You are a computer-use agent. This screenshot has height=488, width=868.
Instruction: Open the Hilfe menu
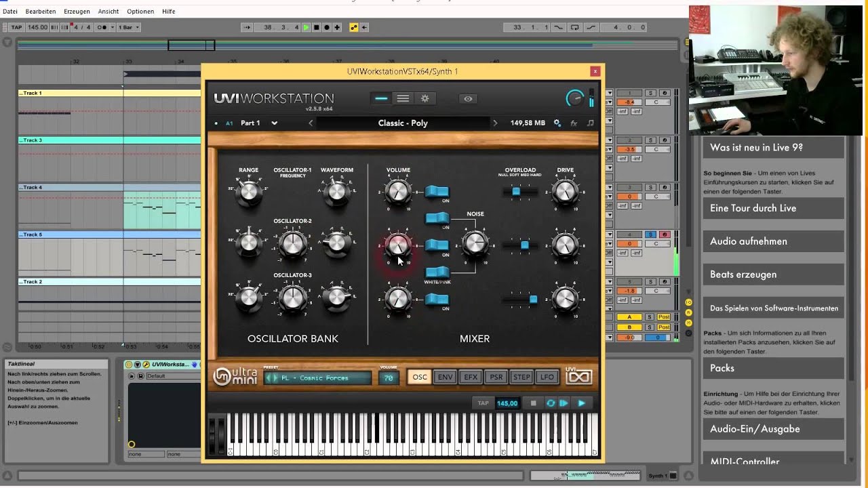tap(169, 12)
